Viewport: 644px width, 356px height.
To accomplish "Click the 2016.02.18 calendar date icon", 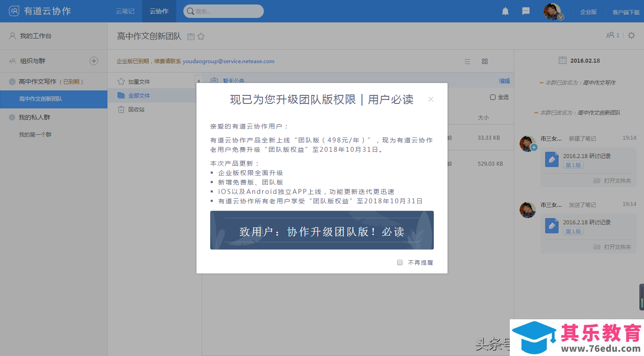I will point(563,60).
